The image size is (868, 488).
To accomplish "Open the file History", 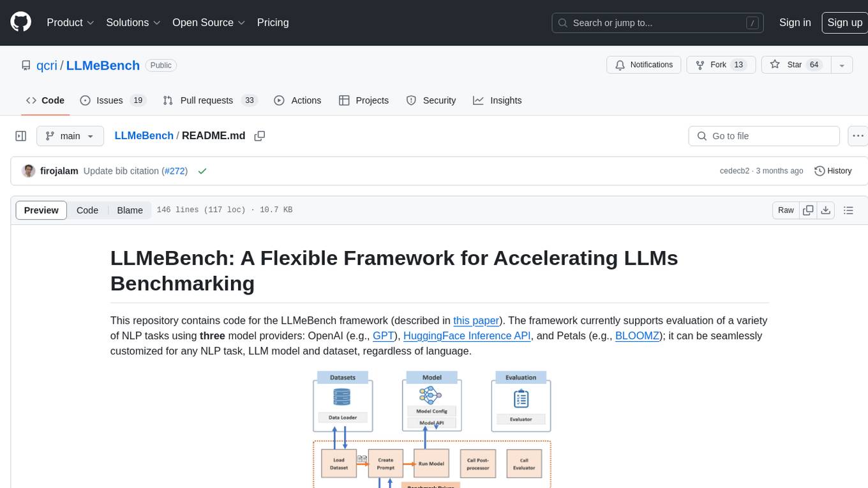I will (833, 171).
